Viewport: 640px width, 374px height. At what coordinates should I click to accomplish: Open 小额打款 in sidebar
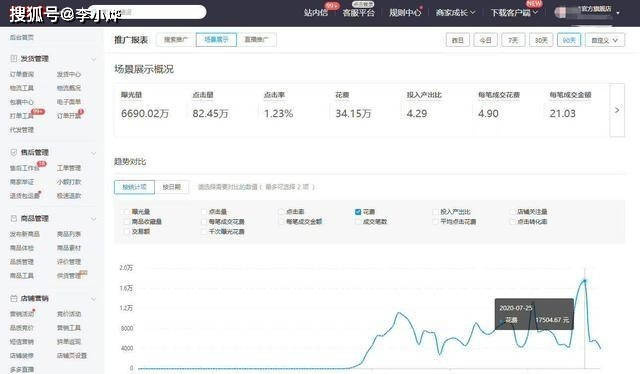[69, 182]
